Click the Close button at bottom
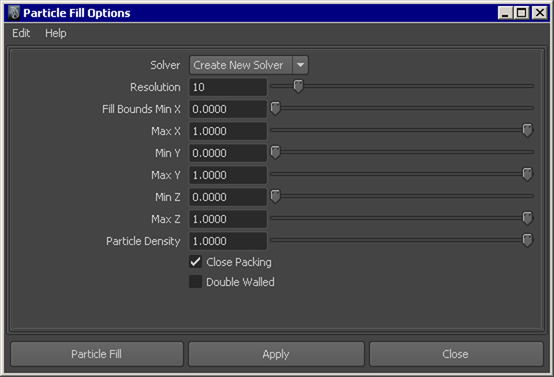This screenshot has height=377, width=554. [456, 354]
